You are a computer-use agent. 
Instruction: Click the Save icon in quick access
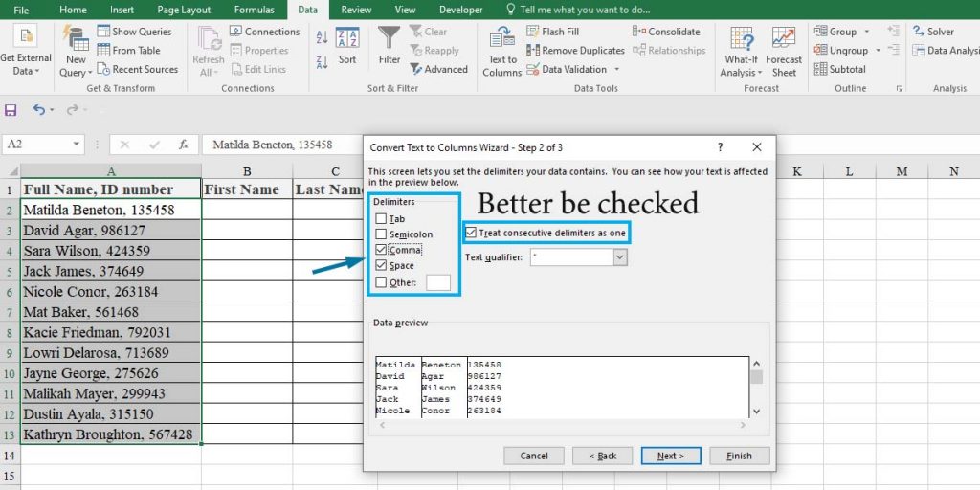[11, 110]
